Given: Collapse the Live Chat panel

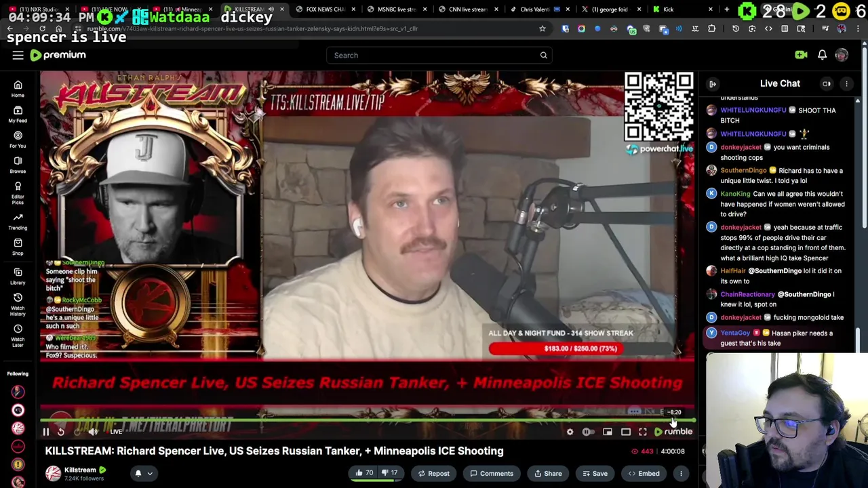Looking at the screenshot, I should tap(713, 84).
